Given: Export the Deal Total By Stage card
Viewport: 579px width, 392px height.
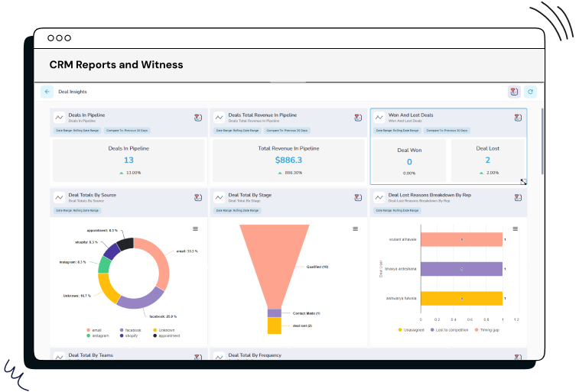Looking at the screenshot, I should 358,198.
